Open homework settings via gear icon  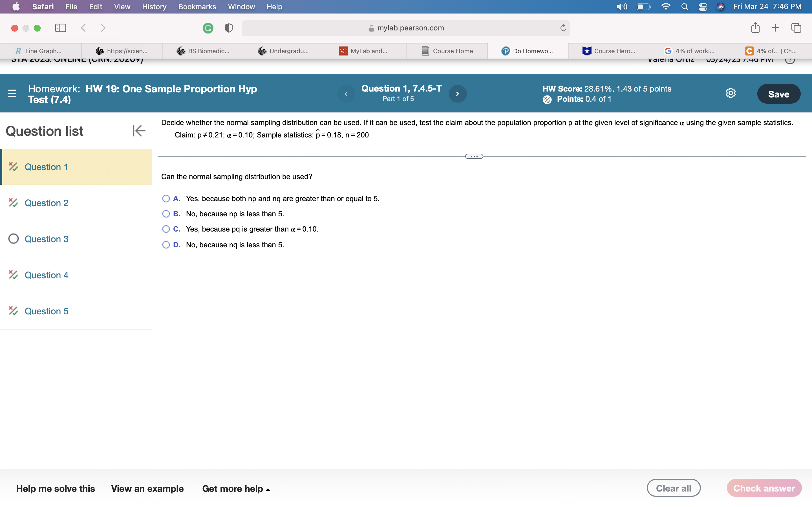coord(731,93)
